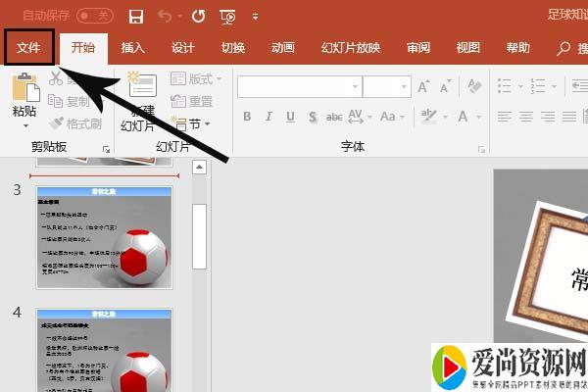Open the 版式 (Layout) dropdown
588x392 pixels.
196,78
